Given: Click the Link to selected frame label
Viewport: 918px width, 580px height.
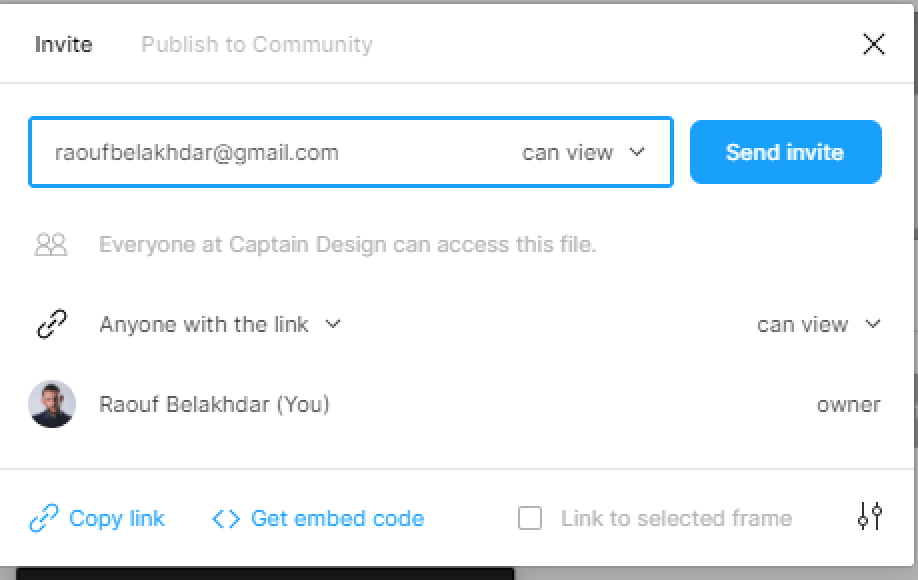Looking at the screenshot, I should [x=676, y=519].
